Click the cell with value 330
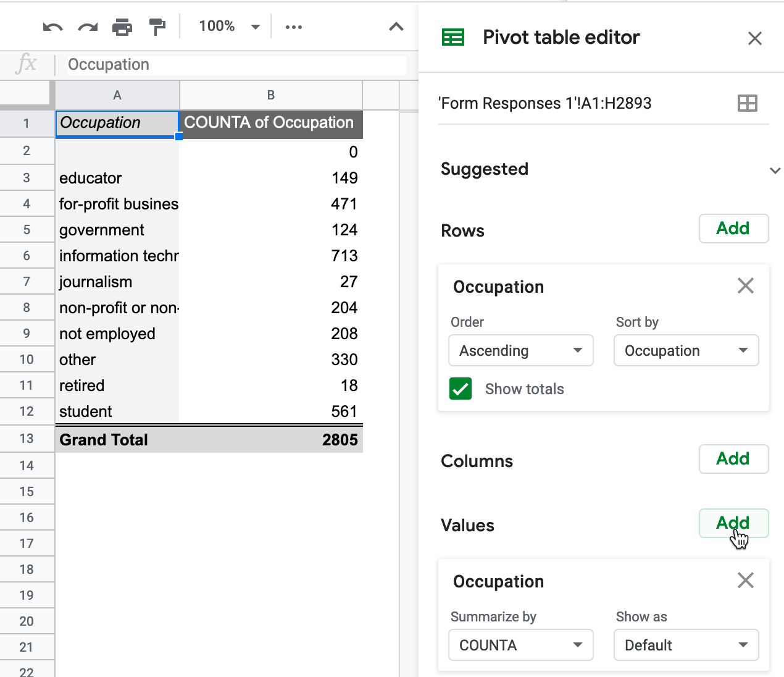The width and height of the screenshot is (784, 677). point(271,360)
